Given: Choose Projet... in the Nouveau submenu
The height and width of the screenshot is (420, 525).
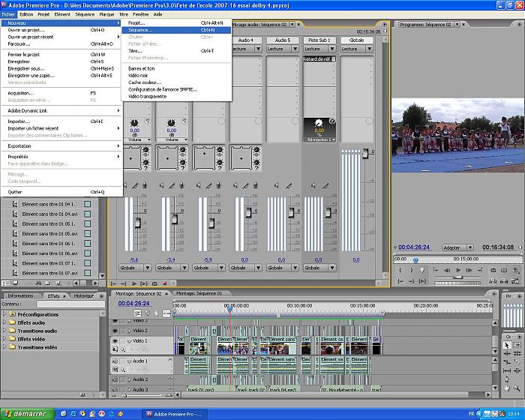Looking at the screenshot, I should point(176,23).
